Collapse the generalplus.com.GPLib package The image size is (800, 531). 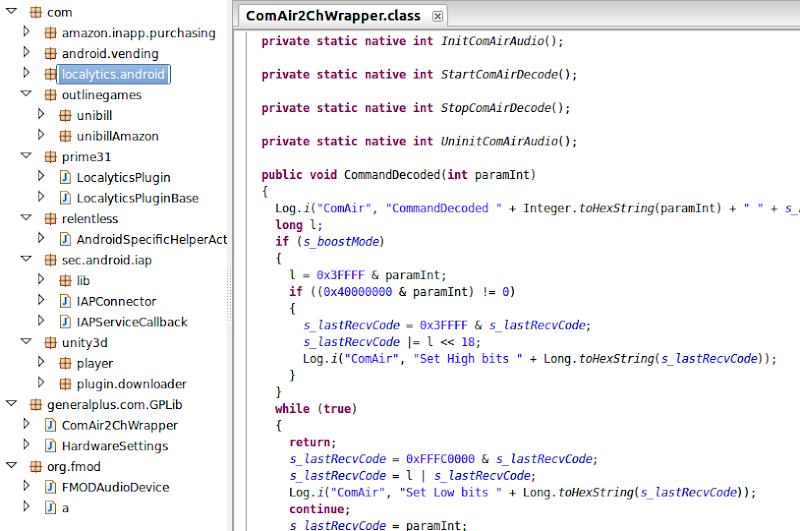(11, 403)
